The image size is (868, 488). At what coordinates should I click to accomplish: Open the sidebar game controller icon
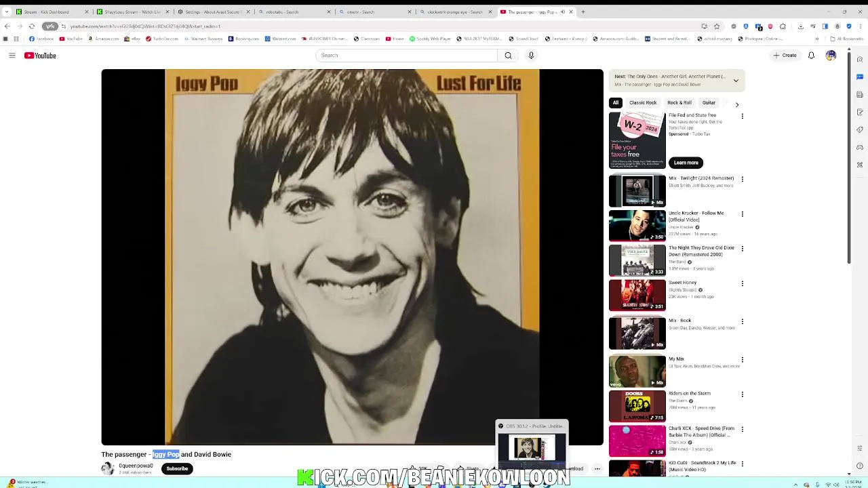click(860, 147)
